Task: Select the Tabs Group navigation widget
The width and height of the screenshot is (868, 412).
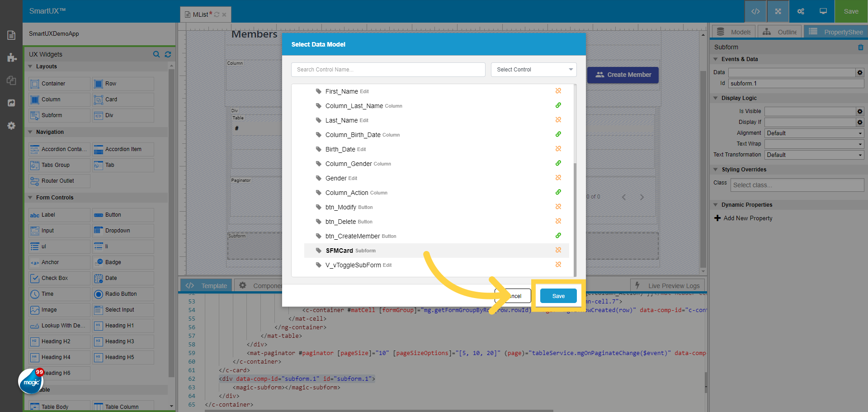Action: click(59, 165)
